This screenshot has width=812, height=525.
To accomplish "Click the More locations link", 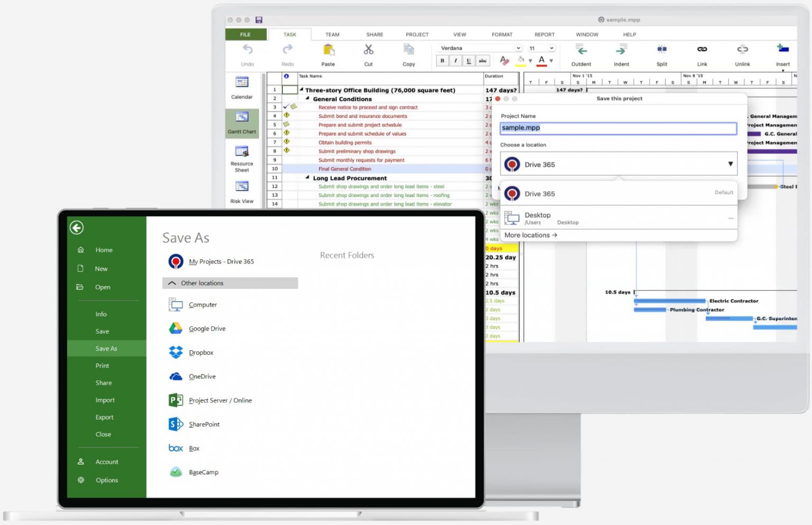I will tap(530, 235).
